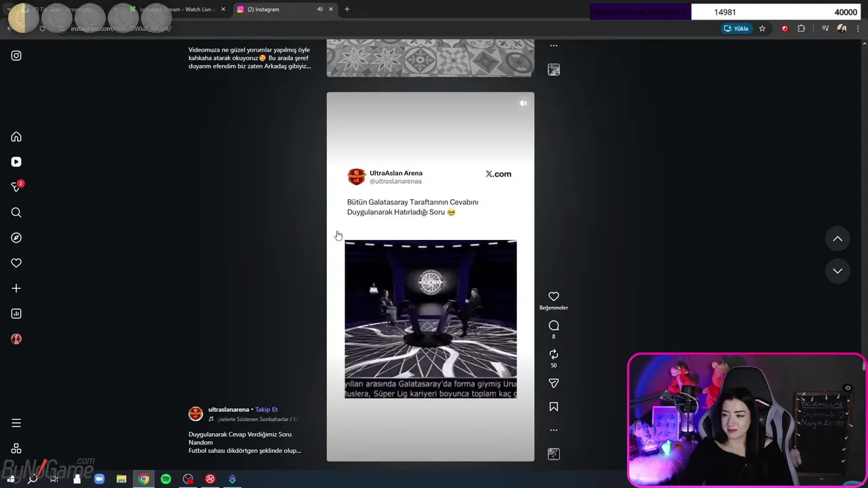Open a new browser tab
This screenshot has width=868, height=488.
(347, 9)
